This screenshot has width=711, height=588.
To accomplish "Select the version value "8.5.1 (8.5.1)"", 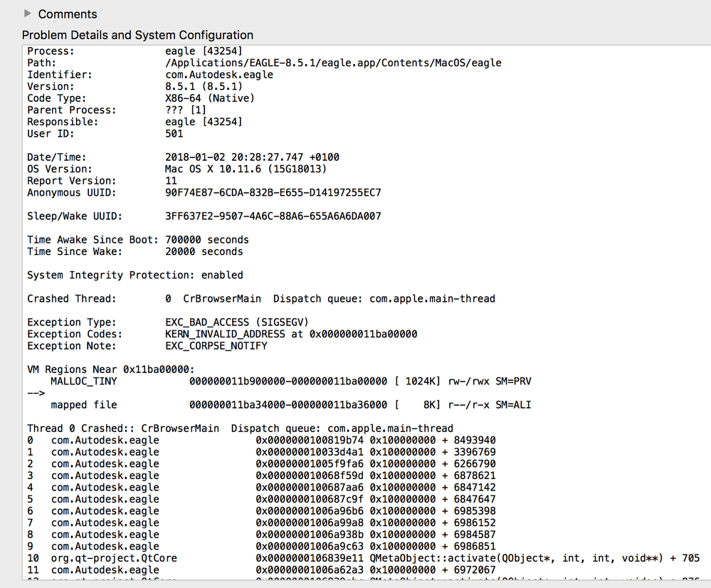I will pyautogui.click(x=204, y=86).
